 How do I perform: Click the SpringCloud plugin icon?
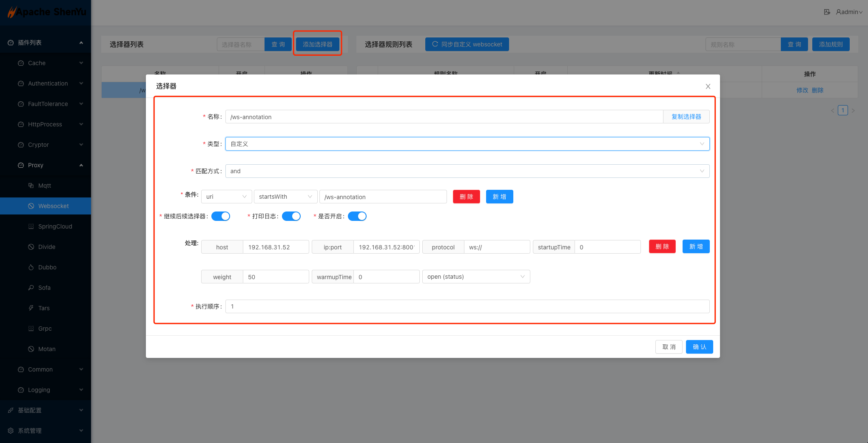31,226
